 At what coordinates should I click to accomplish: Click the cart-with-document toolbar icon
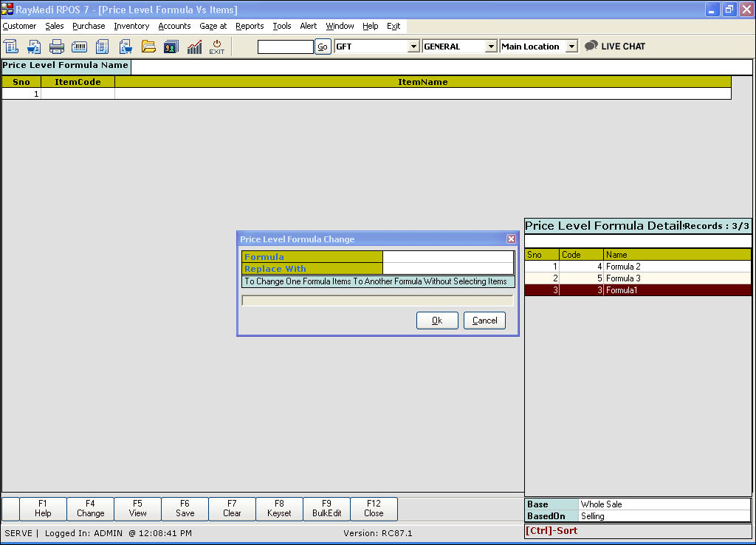34,47
